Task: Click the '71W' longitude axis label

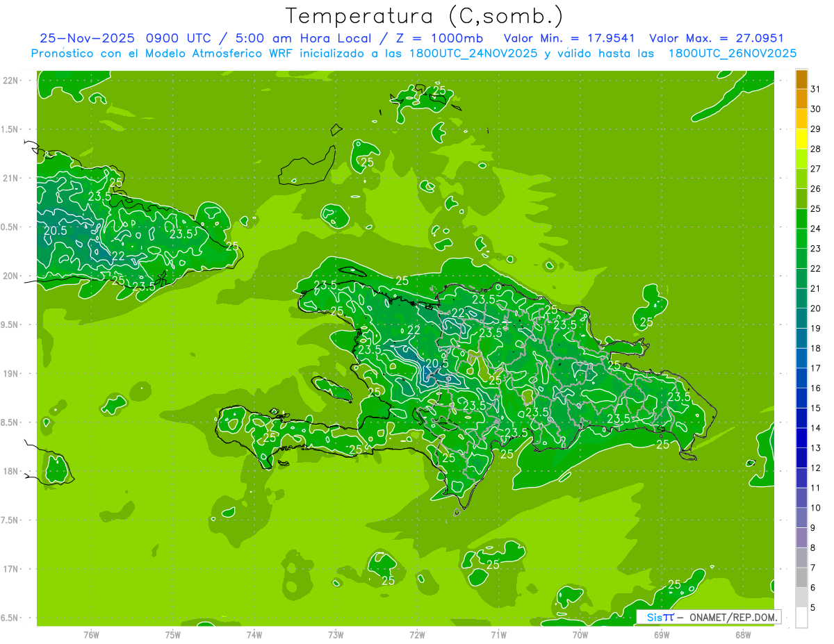Action: (498, 634)
